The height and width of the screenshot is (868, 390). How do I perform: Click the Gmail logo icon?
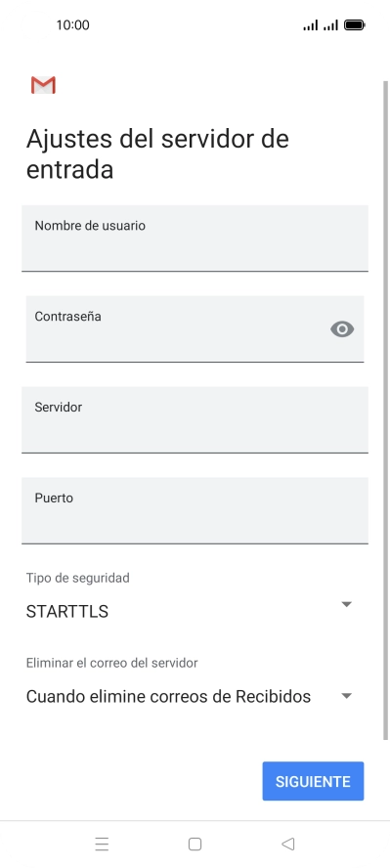tap(43, 85)
